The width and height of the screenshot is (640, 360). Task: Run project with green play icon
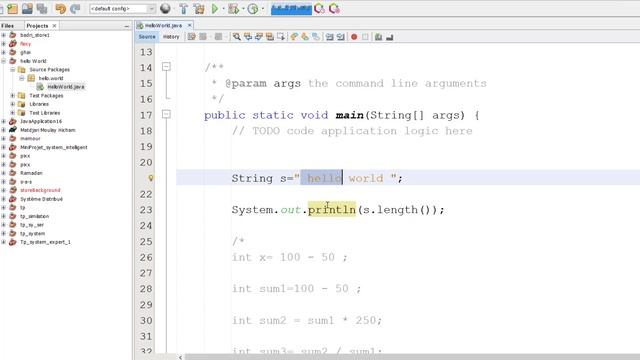pyautogui.click(x=214, y=8)
